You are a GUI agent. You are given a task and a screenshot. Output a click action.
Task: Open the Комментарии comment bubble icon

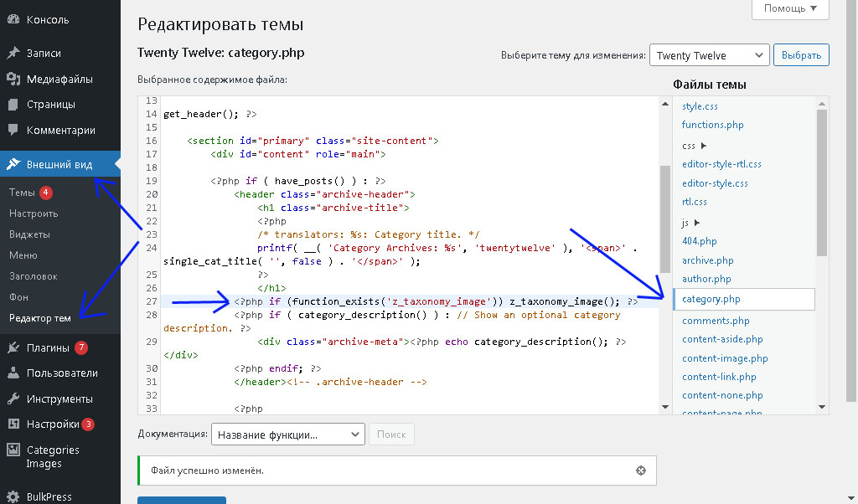pos(13,130)
